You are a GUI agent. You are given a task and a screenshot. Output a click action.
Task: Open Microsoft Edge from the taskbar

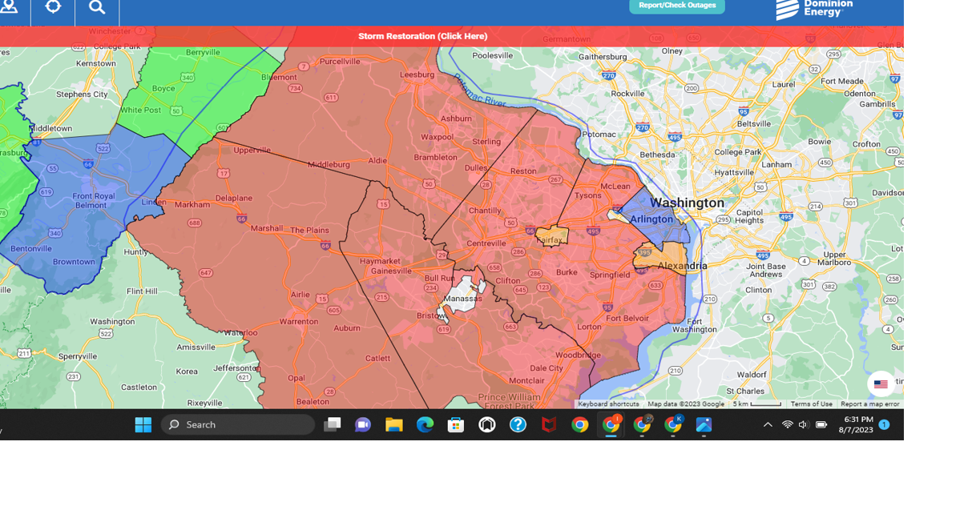(x=425, y=424)
